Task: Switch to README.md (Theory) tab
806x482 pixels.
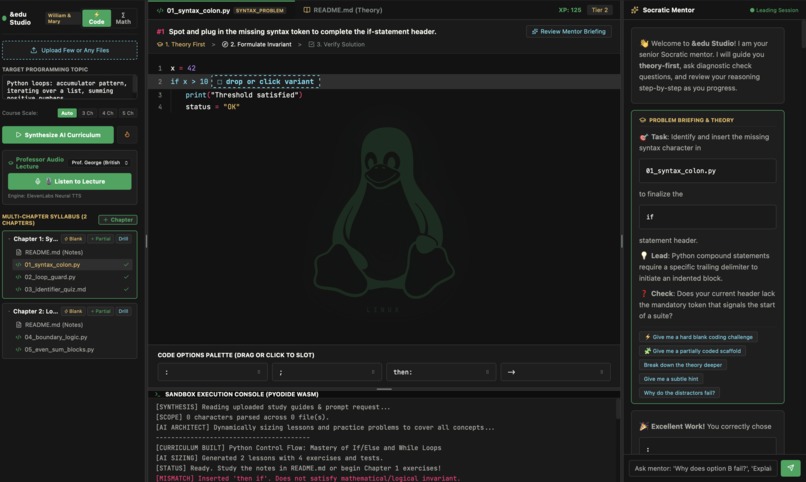Action: [x=343, y=10]
